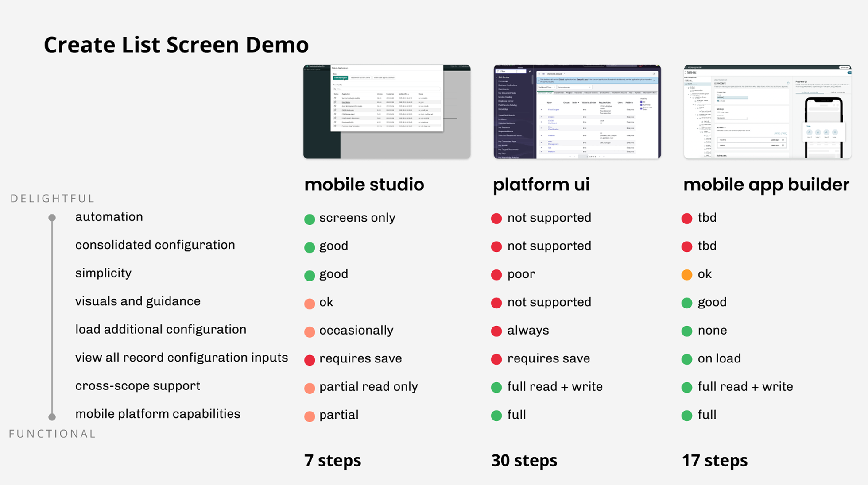
Task: Click the orange dot beside 'partial read only'
Action: [310, 388]
